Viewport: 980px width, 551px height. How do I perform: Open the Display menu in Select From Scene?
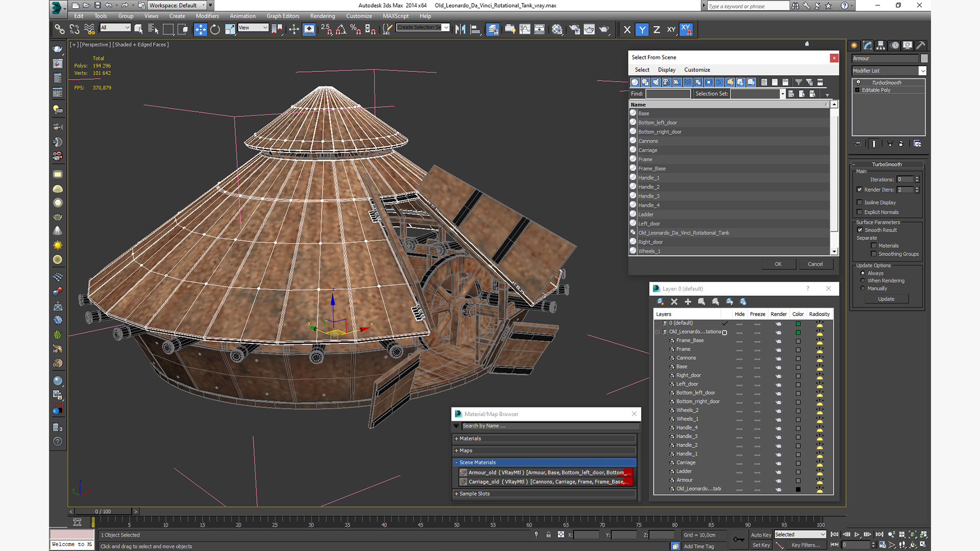666,70
